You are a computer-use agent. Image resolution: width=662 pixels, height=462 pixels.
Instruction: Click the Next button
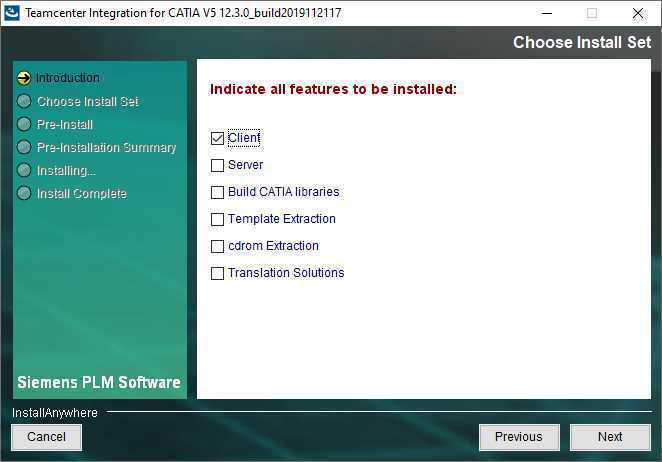click(610, 437)
